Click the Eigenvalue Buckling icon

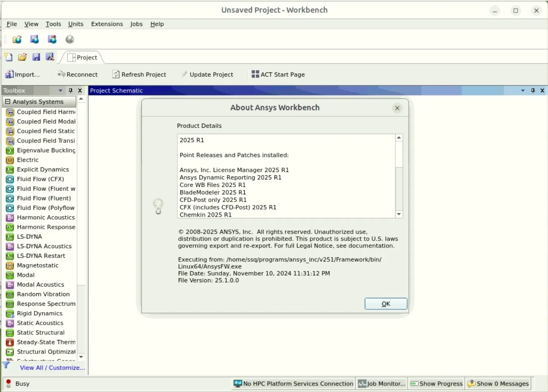[x=10, y=150]
